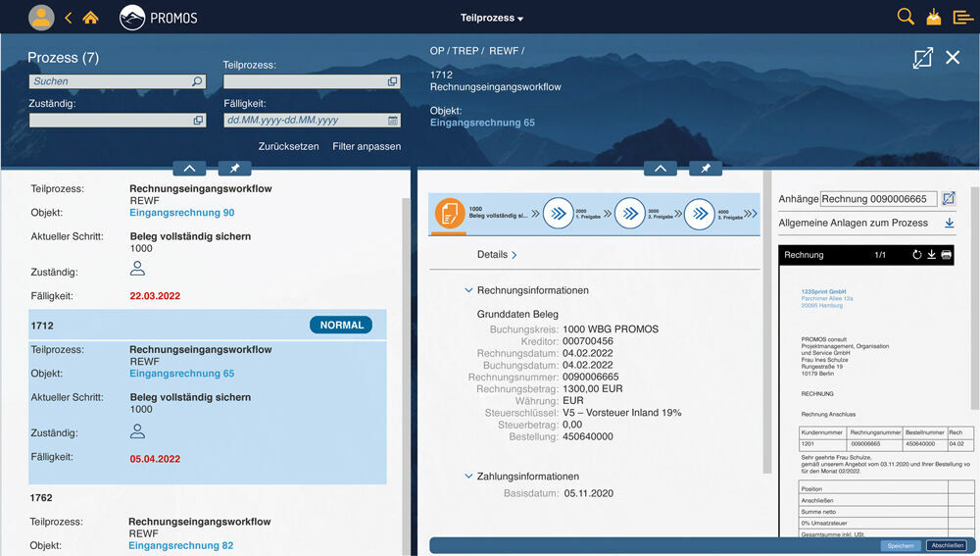Image resolution: width=980 pixels, height=556 pixels.
Task: Collapse the Rechnungsinformationen section
Action: (469, 290)
